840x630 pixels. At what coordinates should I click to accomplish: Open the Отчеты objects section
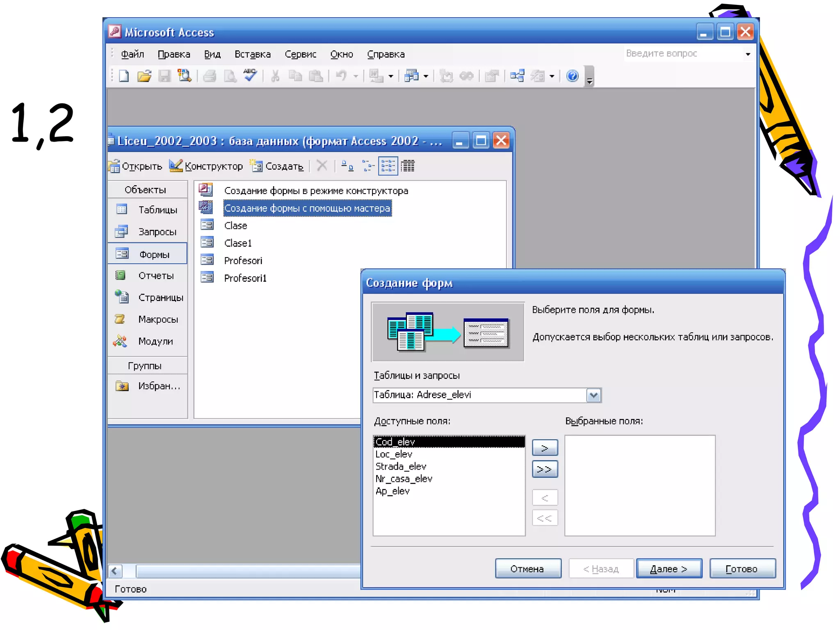[x=155, y=276]
